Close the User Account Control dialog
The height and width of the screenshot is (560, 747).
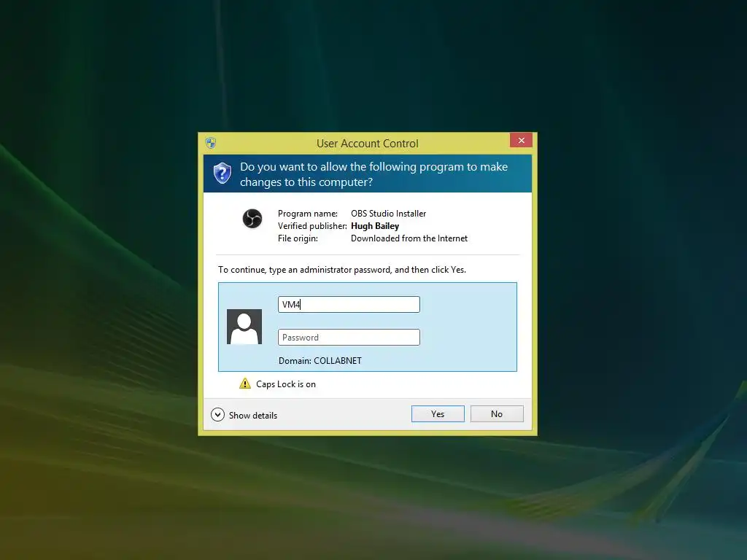point(521,141)
